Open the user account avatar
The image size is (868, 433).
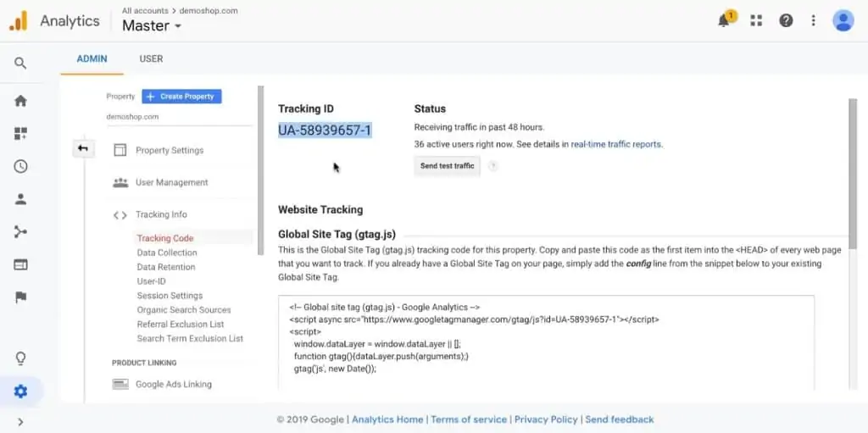(843, 20)
